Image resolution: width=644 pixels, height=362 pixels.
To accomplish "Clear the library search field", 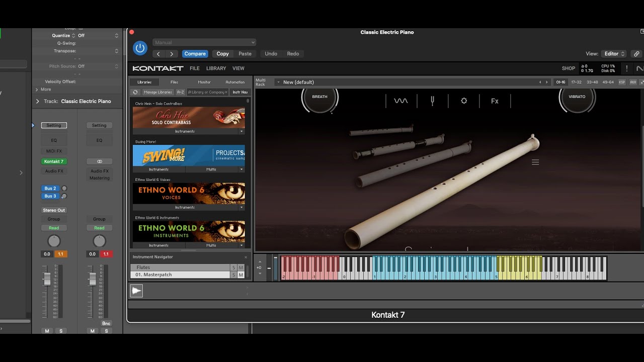I will click(226, 92).
